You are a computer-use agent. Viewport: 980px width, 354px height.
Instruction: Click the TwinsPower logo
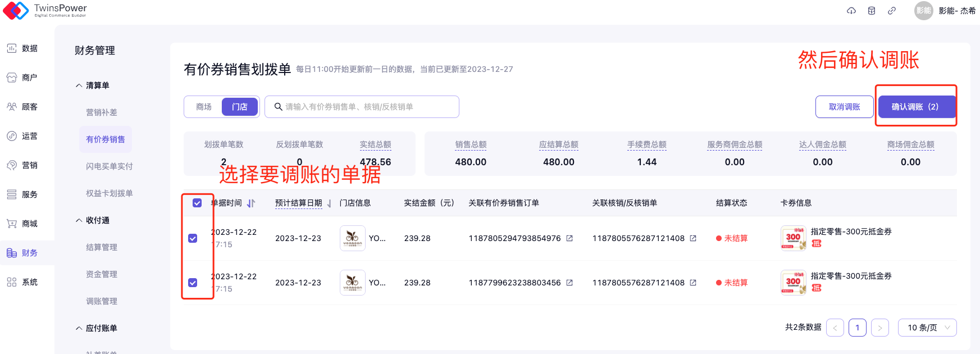(x=45, y=10)
